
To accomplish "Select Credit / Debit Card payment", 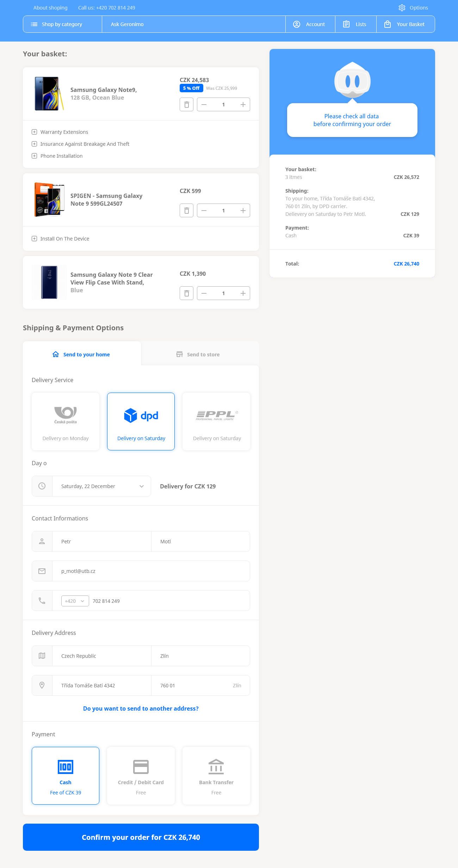I will coord(141,775).
